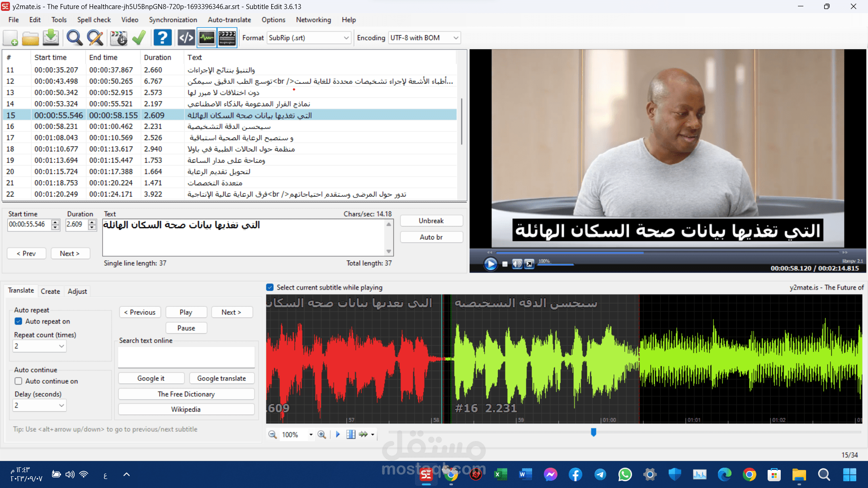Play from waveform toolbar blue triangle
This screenshot has width=868, height=488.
tap(338, 435)
